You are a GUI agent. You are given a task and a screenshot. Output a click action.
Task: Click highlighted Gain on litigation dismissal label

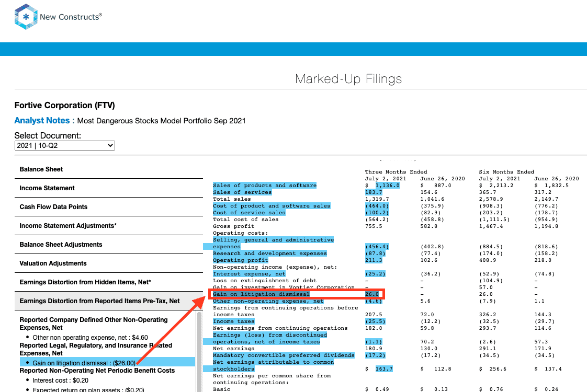261,294
